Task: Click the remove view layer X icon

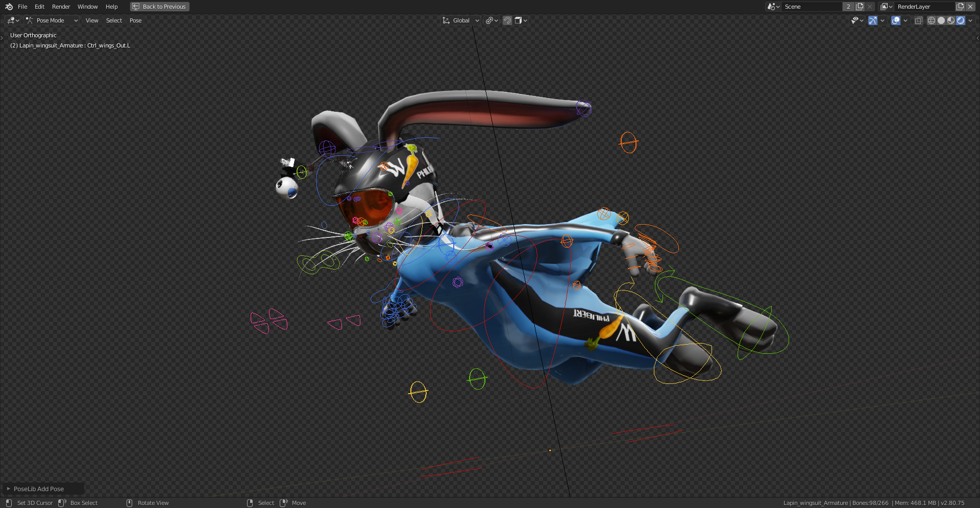Action: (x=970, y=7)
